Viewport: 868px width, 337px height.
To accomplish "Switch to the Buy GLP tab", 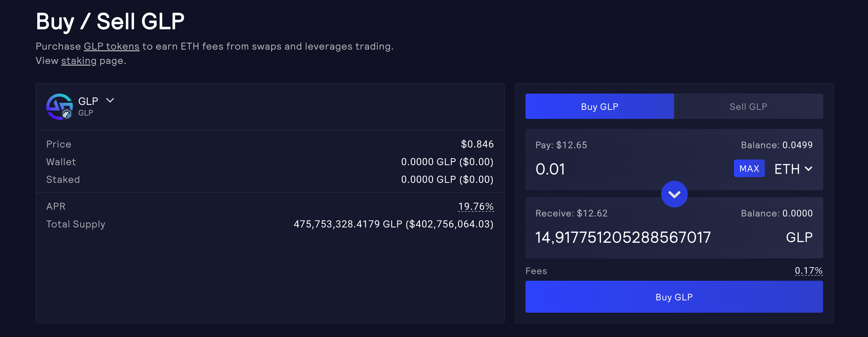I will click(599, 106).
